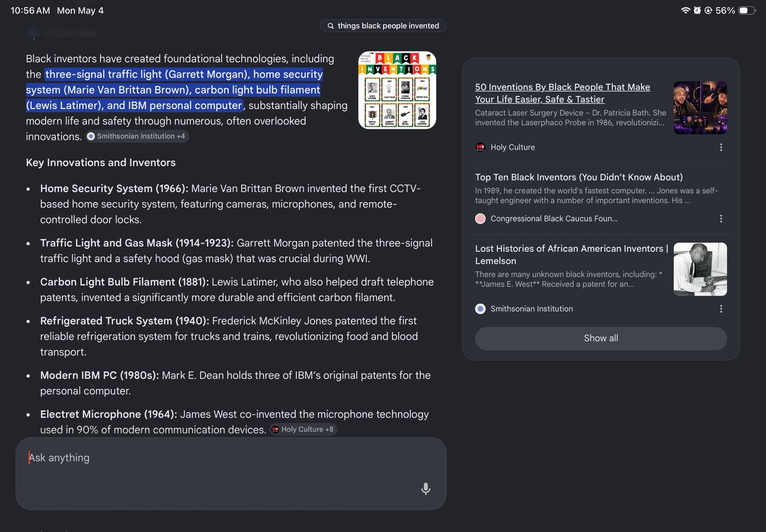Tap the 56% battery percentage text
Viewport: 766px width, 532px height.
[725, 10]
